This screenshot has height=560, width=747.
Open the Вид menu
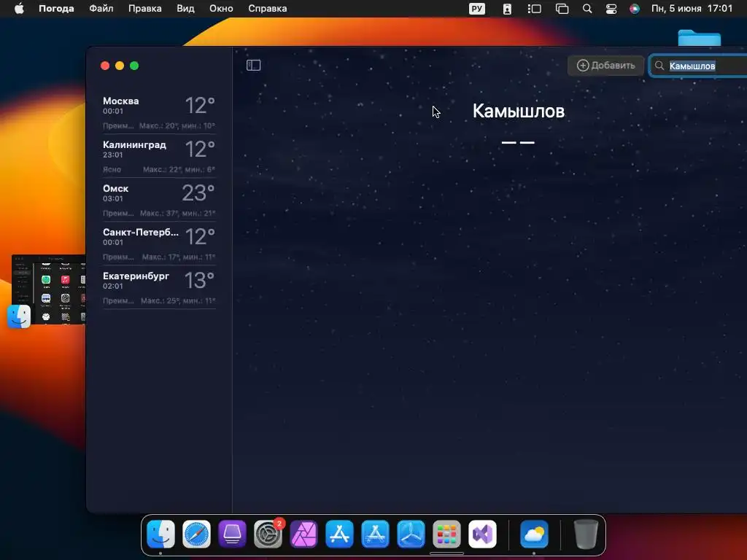pos(185,9)
